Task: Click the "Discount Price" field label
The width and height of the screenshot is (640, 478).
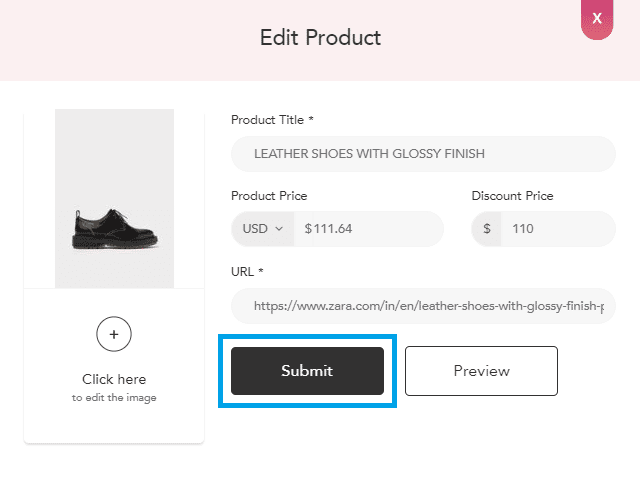Action: [512, 196]
